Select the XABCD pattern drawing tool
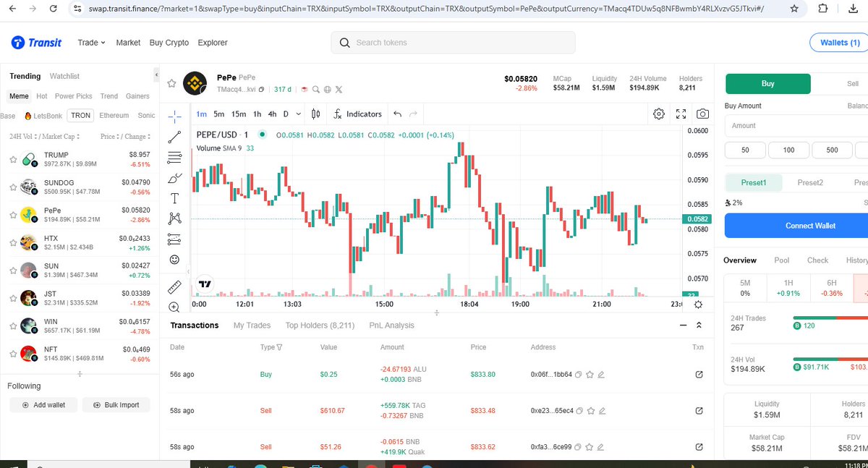This screenshot has width=868, height=468. [174, 218]
